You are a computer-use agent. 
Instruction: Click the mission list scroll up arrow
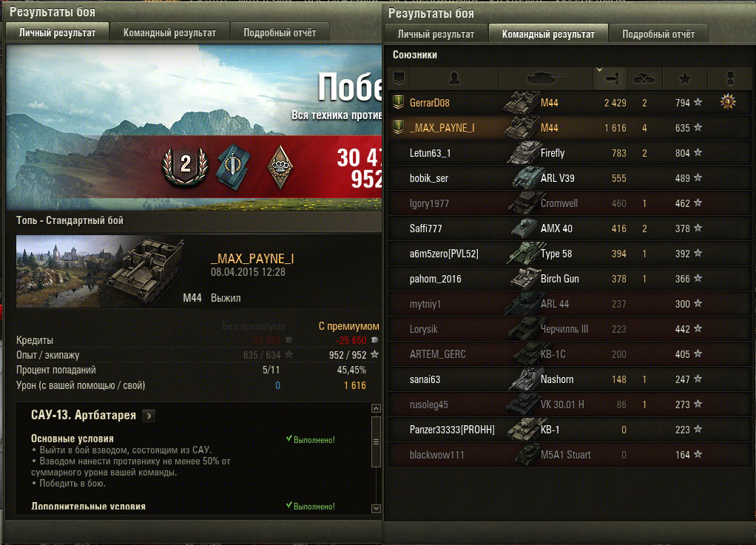click(x=376, y=408)
